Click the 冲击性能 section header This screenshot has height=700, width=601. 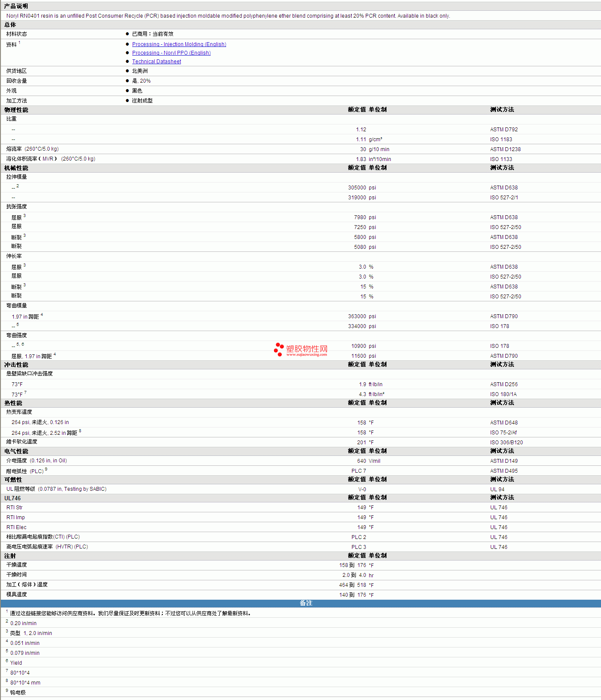coord(16,365)
